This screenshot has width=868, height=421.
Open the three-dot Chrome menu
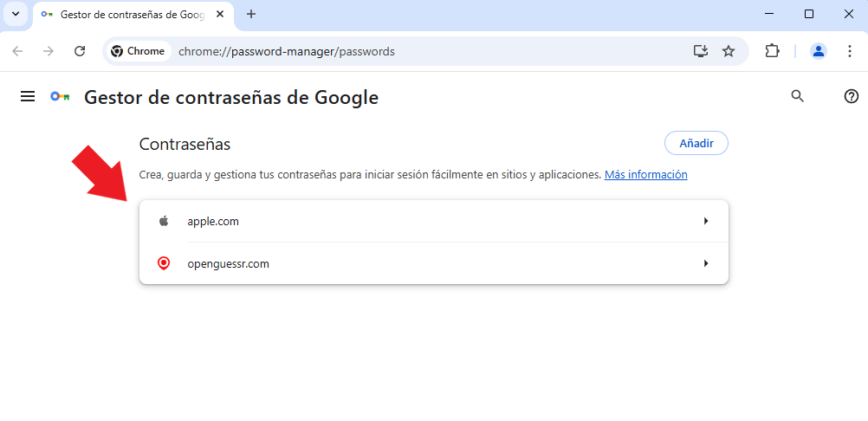click(849, 51)
